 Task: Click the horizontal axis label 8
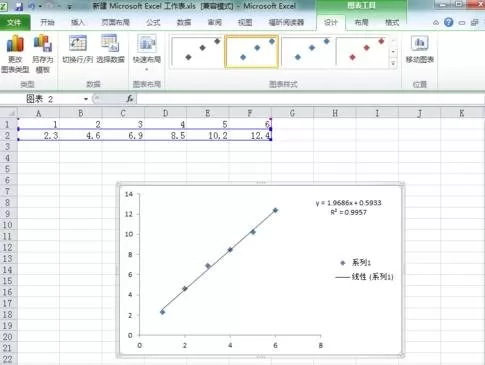tap(320, 346)
